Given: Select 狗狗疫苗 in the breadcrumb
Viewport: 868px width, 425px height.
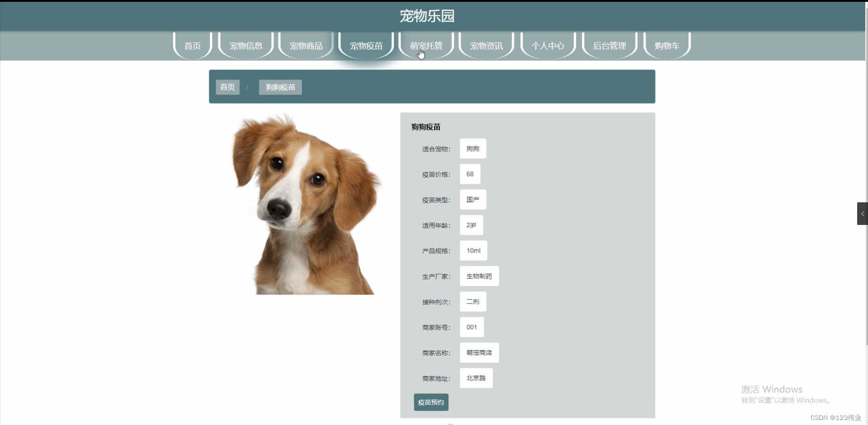Looking at the screenshot, I should pos(280,87).
